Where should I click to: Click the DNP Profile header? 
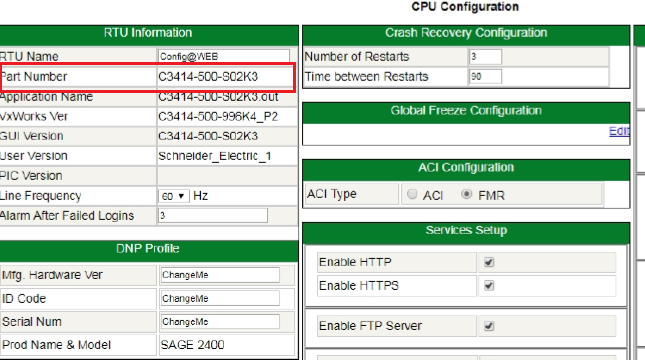click(x=148, y=249)
